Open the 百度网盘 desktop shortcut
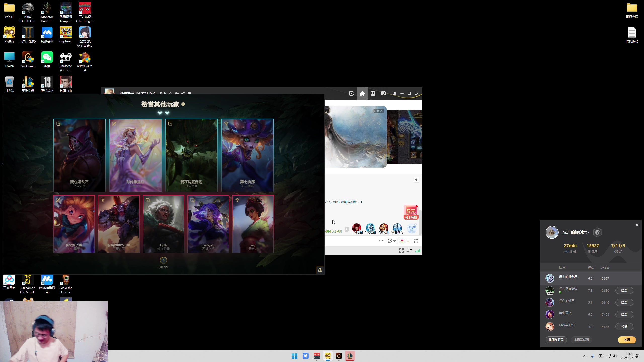Image resolution: width=644 pixels, height=362 pixels. click(x=9, y=282)
